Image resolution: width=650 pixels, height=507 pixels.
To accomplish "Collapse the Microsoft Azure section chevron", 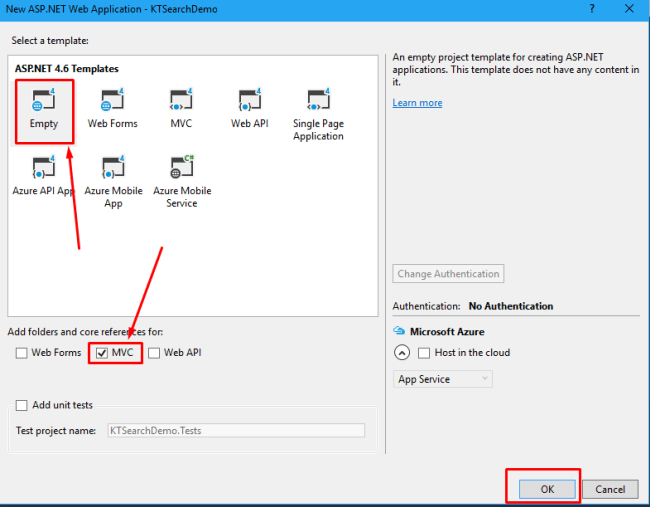I will coord(402,353).
